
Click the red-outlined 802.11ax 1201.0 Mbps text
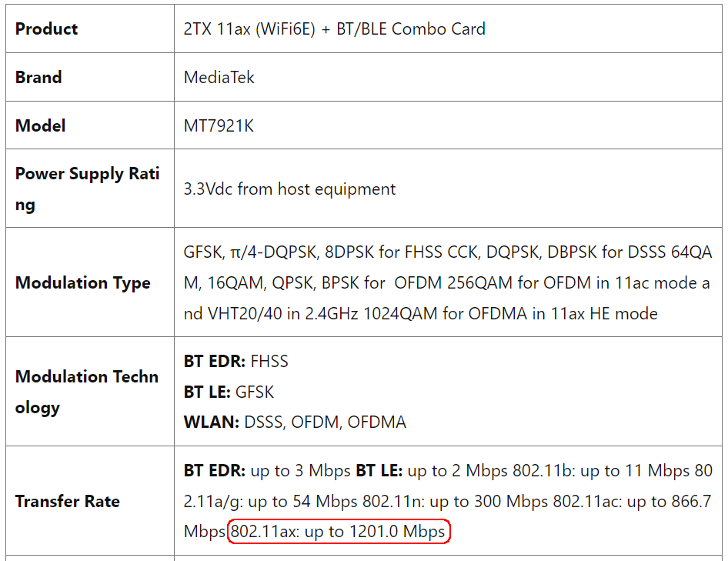pos(339,531)
